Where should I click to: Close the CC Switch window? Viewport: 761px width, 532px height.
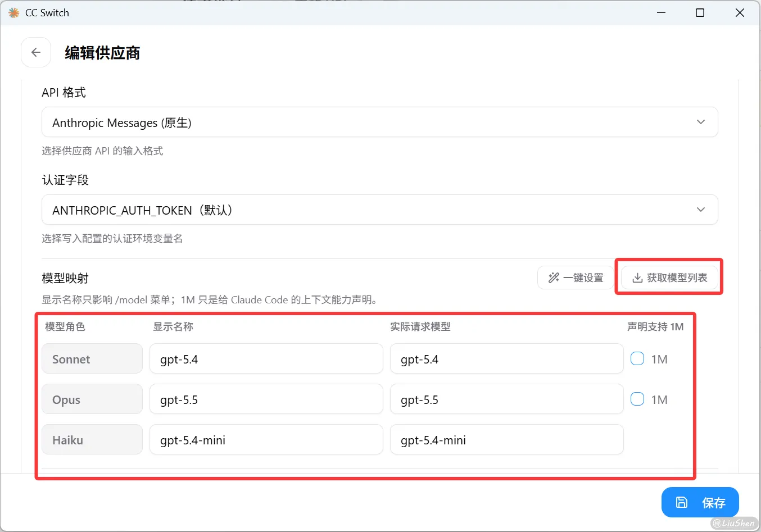740,12
